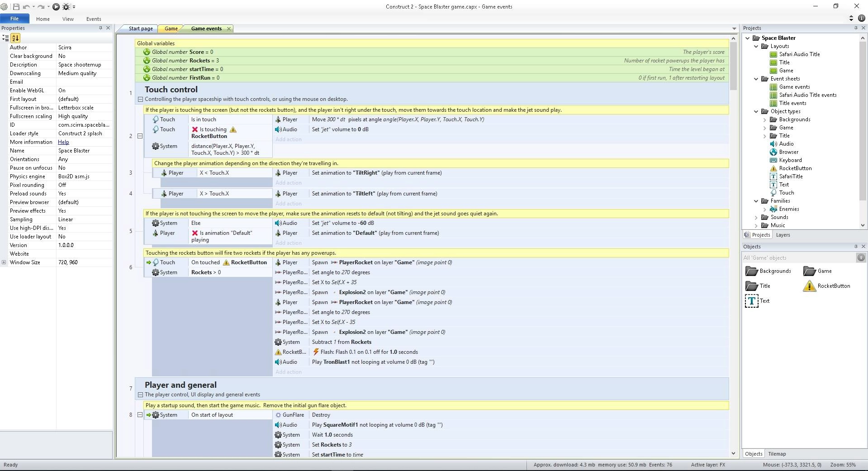Open the tab list dropdown arrow

point(734,29)
